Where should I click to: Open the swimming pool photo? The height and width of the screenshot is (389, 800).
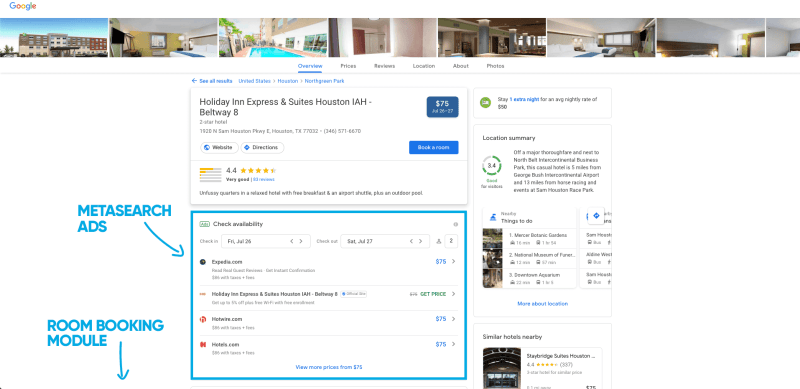pyautogui.click(x=273, y=38)
